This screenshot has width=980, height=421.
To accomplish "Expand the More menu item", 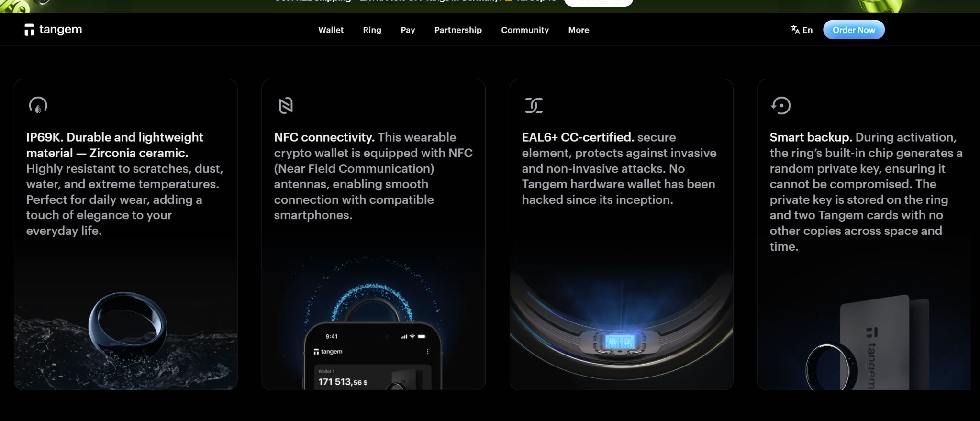I will 579,30.
